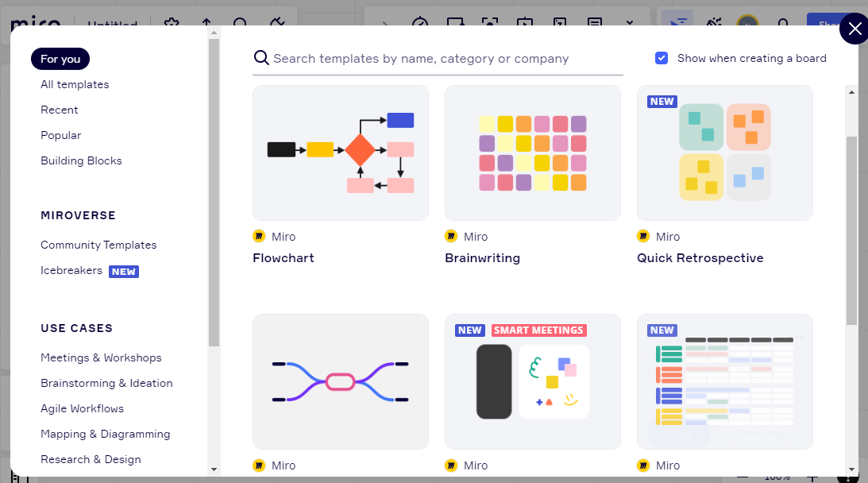Select Mapping & Diagramming use case
Image resolution: width=868 pixels, height=483 pixels.
pos(105,435)
